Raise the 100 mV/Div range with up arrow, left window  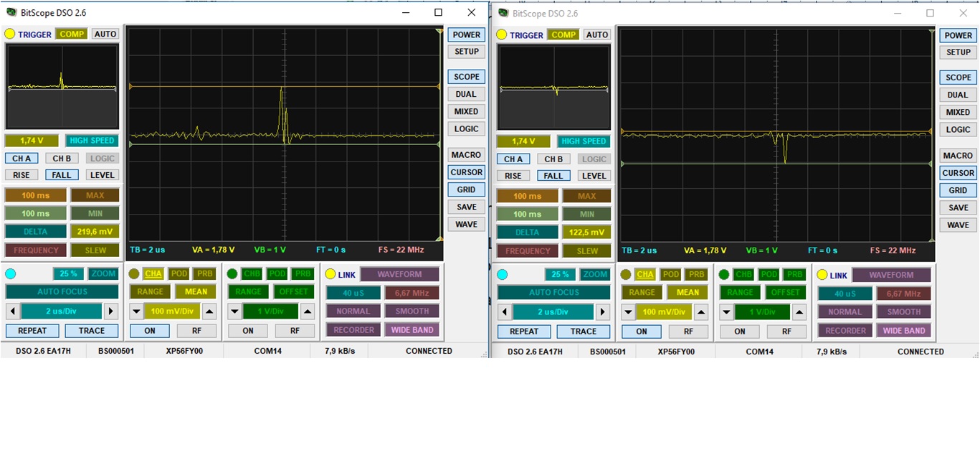coord(209,311)
